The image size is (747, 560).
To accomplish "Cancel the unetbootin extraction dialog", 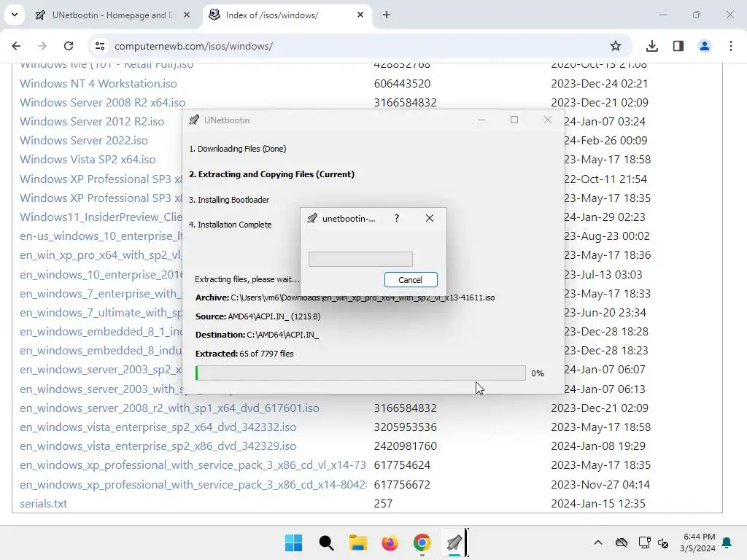I will pos(411,280).
